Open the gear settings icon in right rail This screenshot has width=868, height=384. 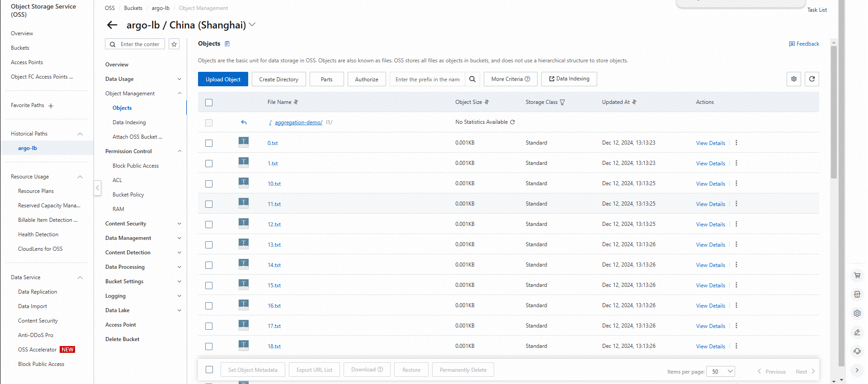857,313
